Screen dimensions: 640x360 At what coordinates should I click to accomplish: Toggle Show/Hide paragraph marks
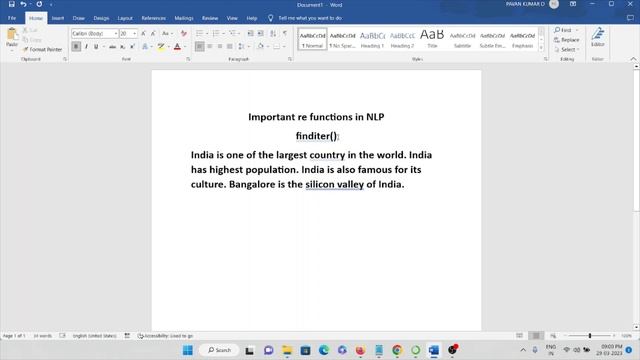click(285, 33)
